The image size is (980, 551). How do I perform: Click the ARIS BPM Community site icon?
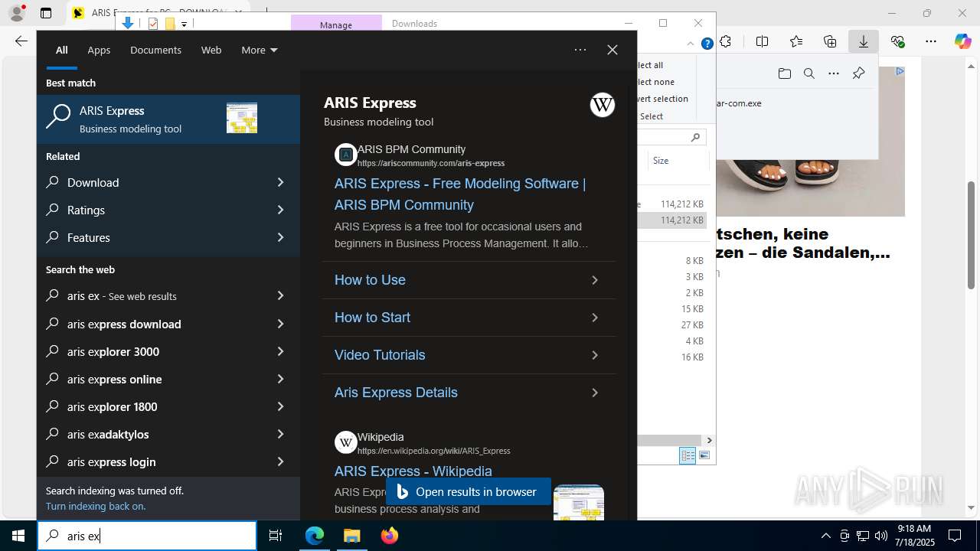346,155
